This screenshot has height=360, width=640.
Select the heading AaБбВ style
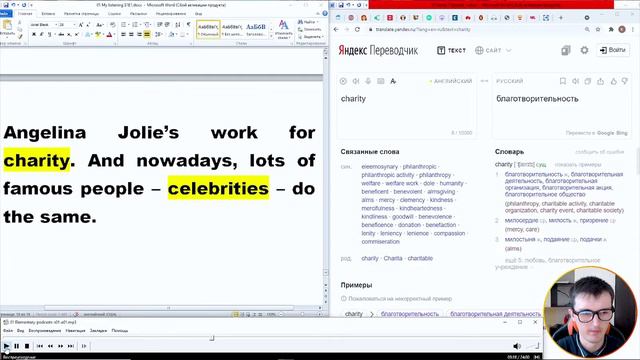[256, 29]
